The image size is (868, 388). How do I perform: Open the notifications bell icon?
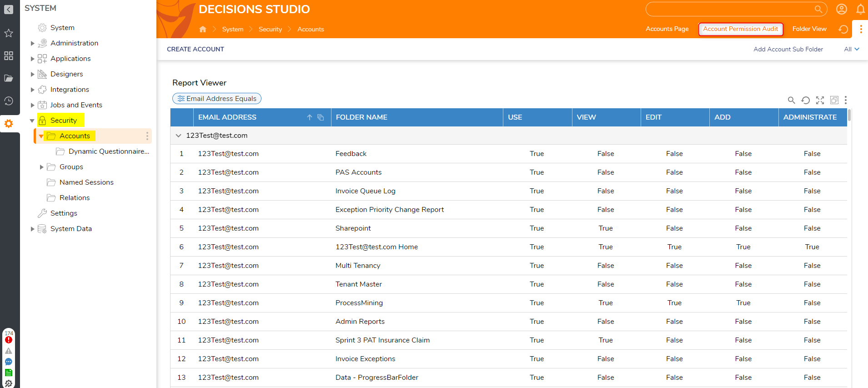pos(860,9)
